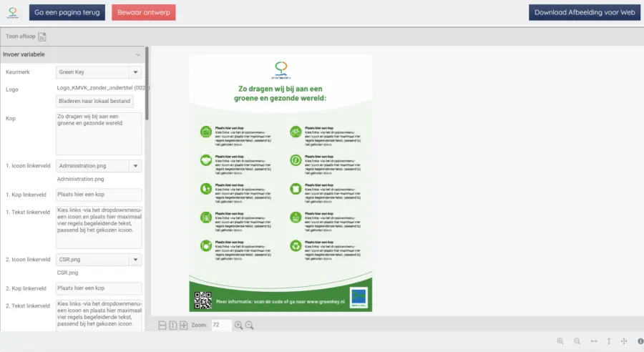Info icon at bottom-right corner

(640, 341)
